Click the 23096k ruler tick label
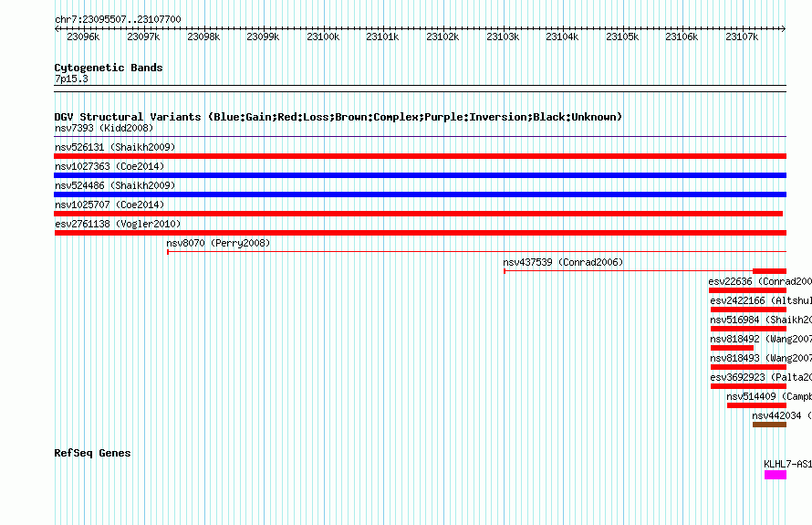The height and width of the screenshot is (525, 812). [83, 37]
